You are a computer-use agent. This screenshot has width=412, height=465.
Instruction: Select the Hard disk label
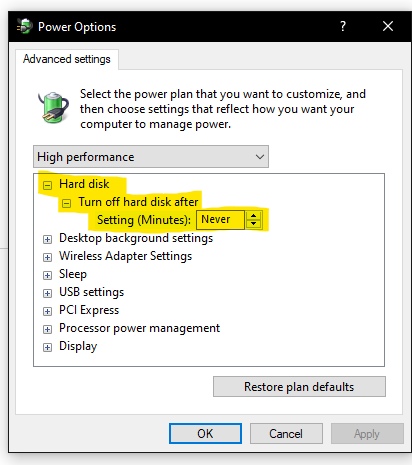coord(84,184)
